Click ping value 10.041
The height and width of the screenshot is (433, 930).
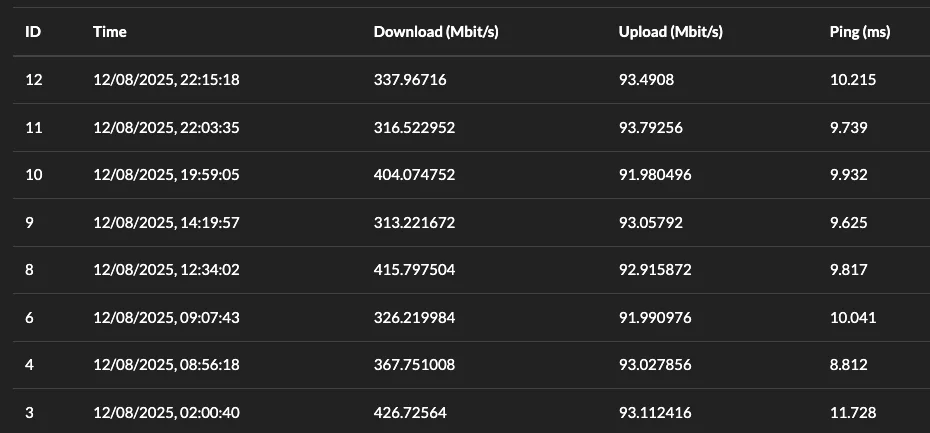tap(852, 317)
